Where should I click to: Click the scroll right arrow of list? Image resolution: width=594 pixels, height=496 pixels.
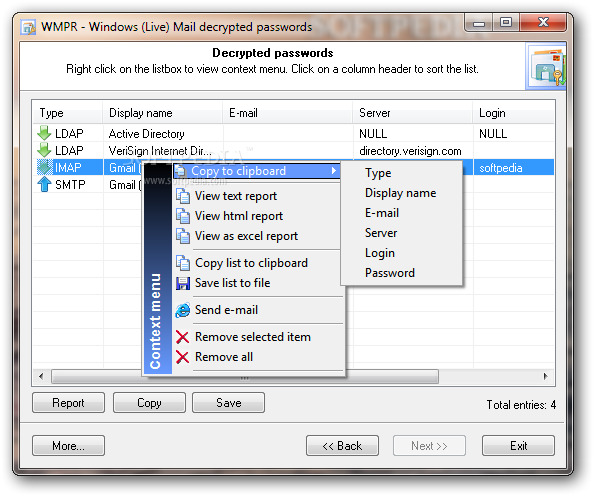pyautogui.click(x=546, y=376)
